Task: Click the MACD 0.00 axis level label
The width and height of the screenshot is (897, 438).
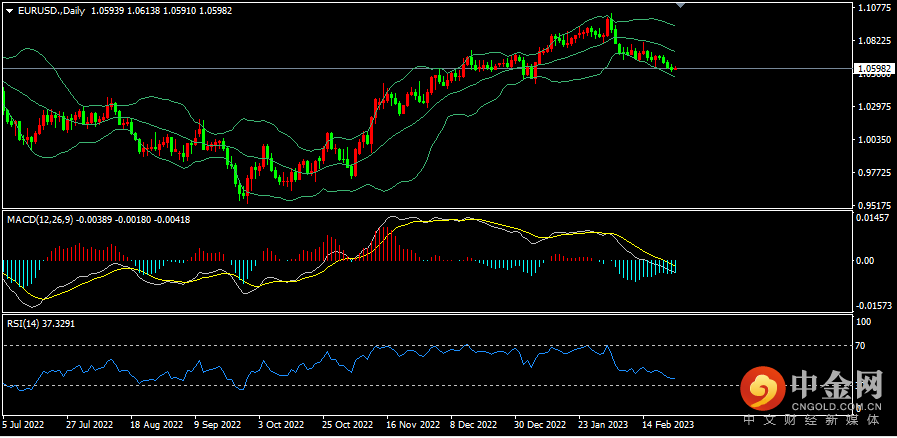Action: click(867, 260)
